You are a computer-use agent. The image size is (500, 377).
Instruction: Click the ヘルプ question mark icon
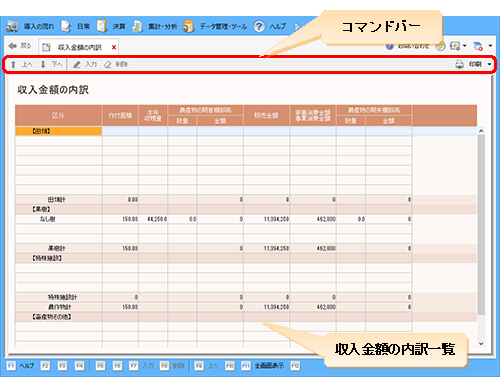259,26
